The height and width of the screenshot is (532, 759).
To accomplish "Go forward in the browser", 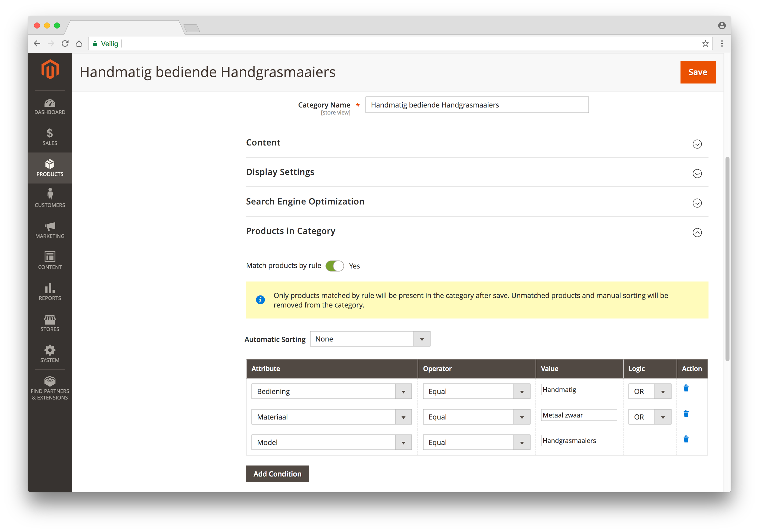I will (51, 44).
